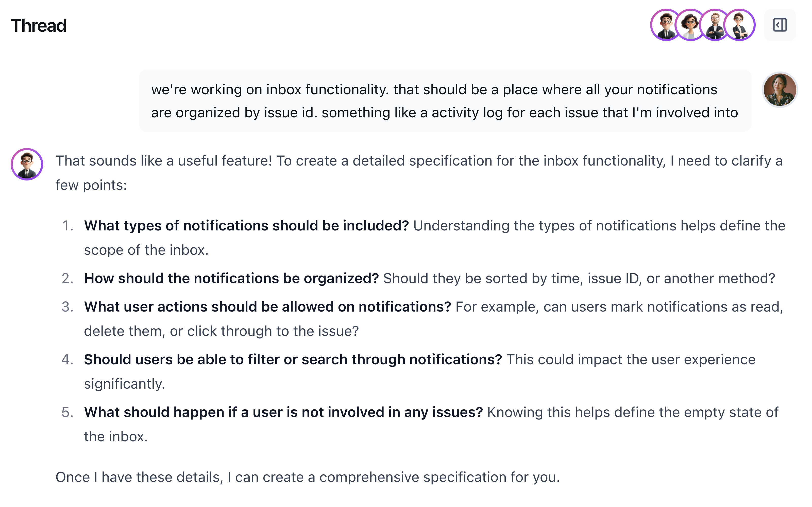Click the text 'scope of the inbox.'
Screen dimensions: 812x507
click(146, 250)
